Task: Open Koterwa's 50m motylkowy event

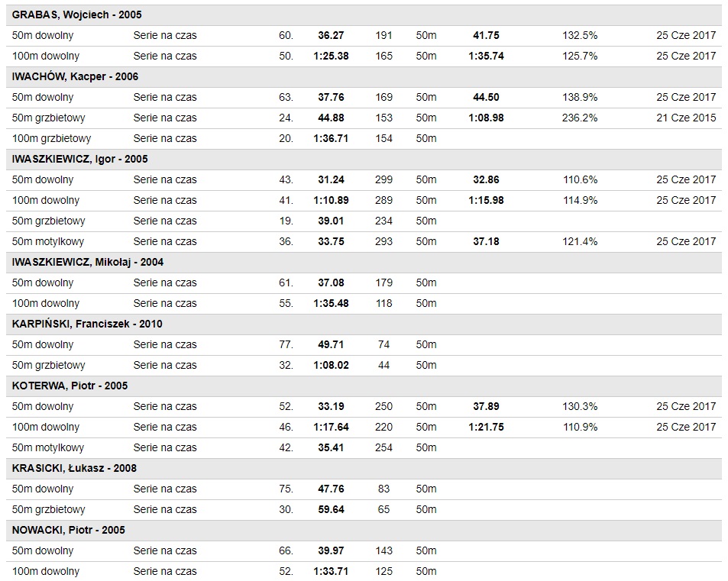Action: coord(48,447)
